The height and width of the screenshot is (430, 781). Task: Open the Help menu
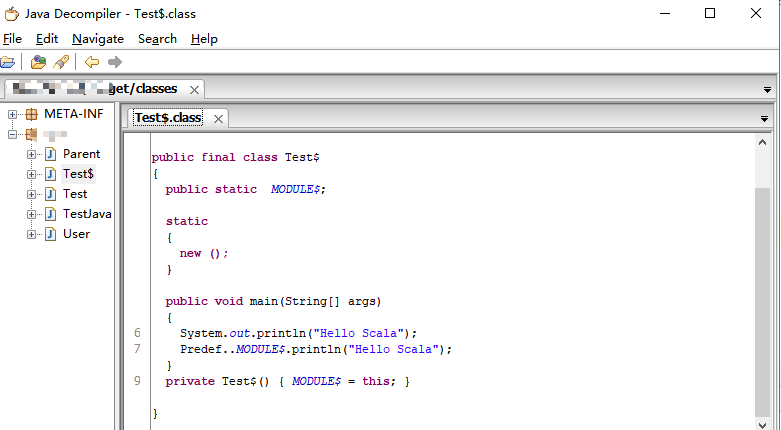(204, 39)
